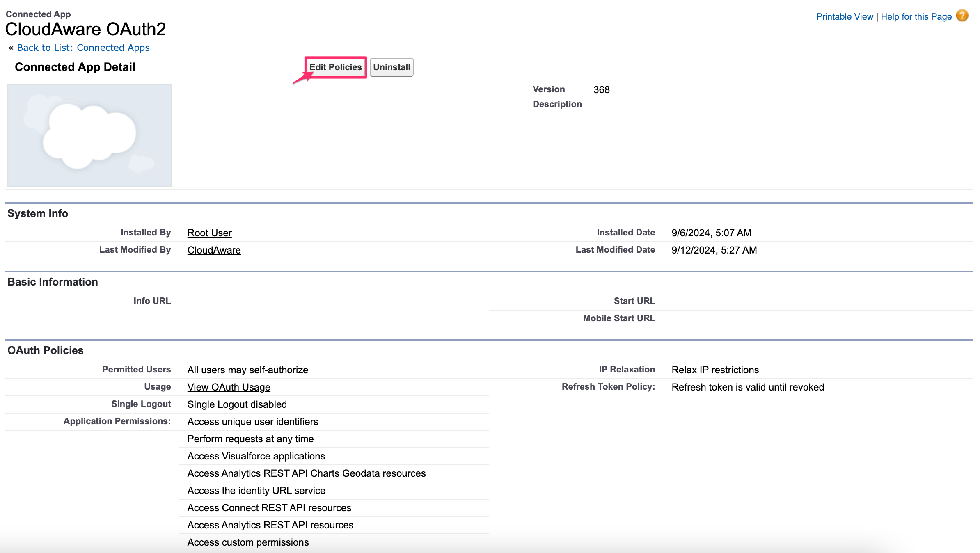The height and width of the screenshot is (553, 980).
Task: Open Edit Policies for the connected app
Action: pyautogui.click(x=336, y=67)
